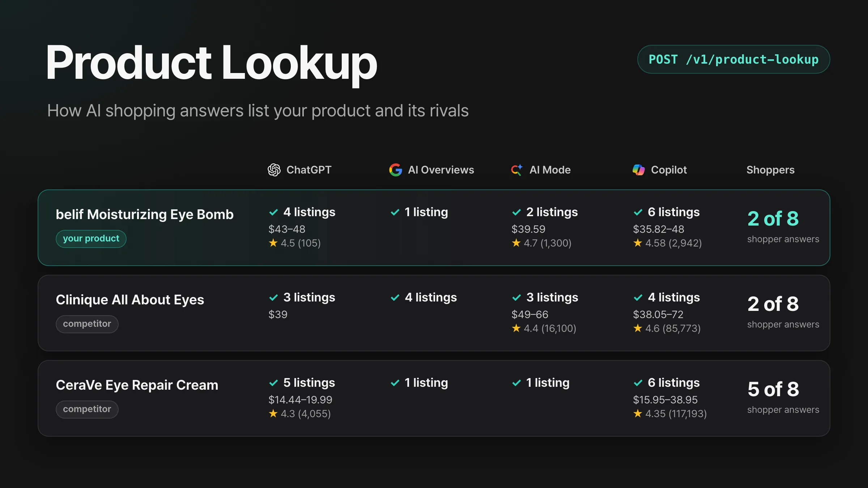
Task: Click the 'your product' tag
Action: pos(91,239)
